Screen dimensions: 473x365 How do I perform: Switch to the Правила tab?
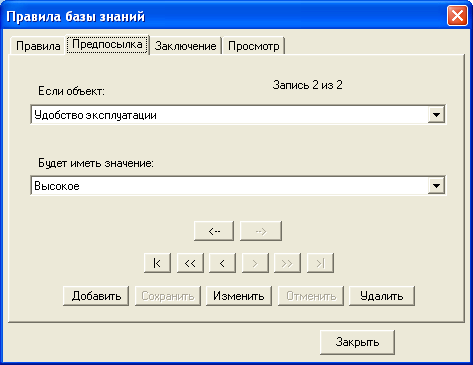click(x=38, y=46)
